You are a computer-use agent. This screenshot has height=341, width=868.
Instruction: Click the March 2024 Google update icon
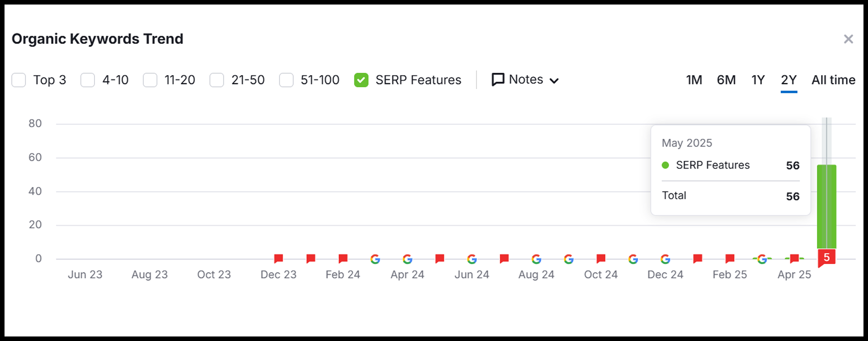pos(375,259)
